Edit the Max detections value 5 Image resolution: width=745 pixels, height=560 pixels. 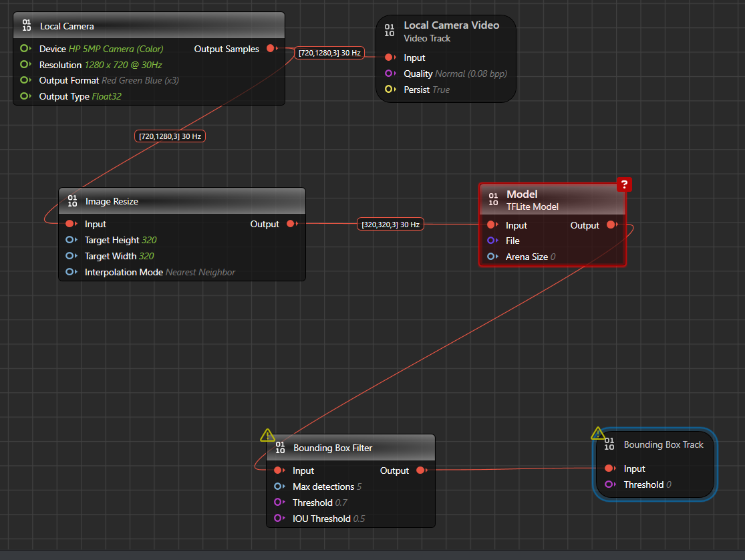[359, 486]
